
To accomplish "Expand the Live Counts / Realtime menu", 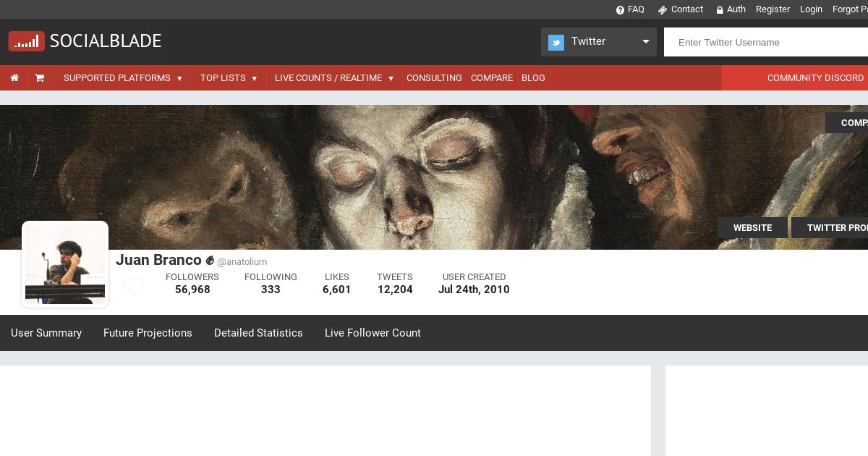I will click(x=334, y=78).
